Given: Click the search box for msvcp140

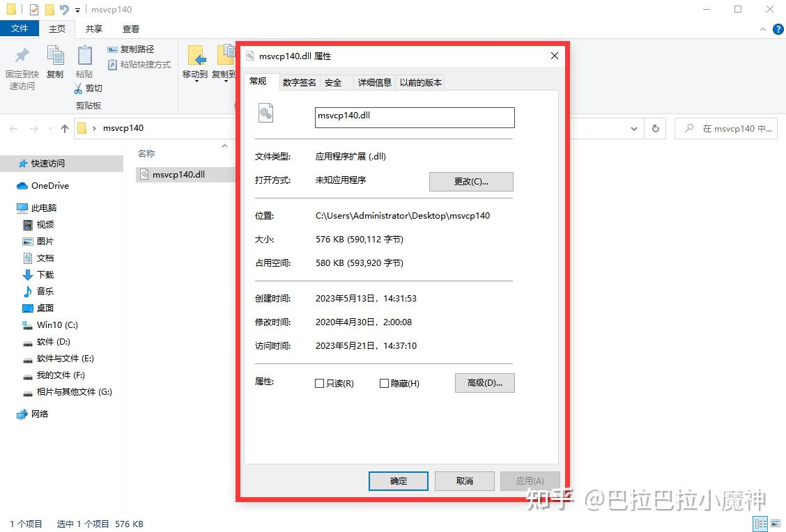Looking at the screenshot, I should 726,129.
